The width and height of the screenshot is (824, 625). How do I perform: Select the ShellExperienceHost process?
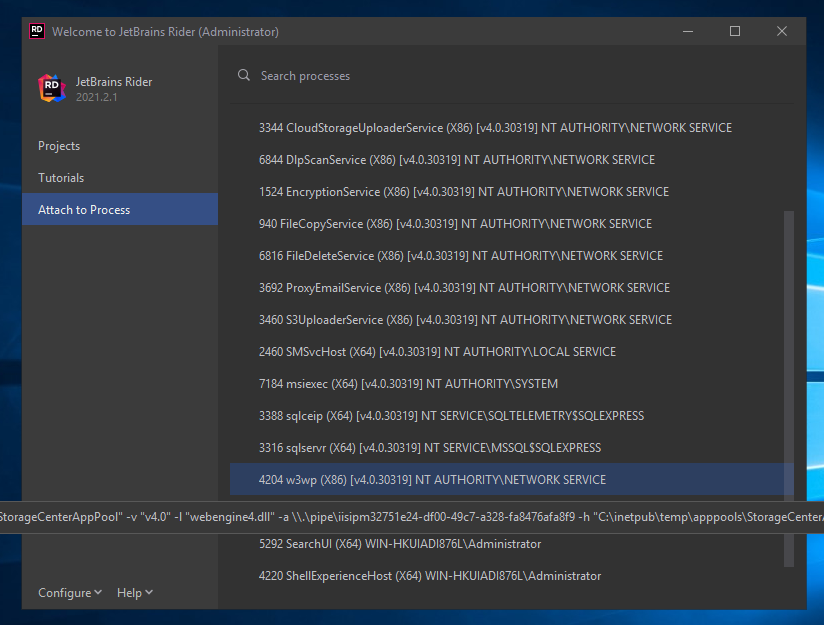pos(430,576)
